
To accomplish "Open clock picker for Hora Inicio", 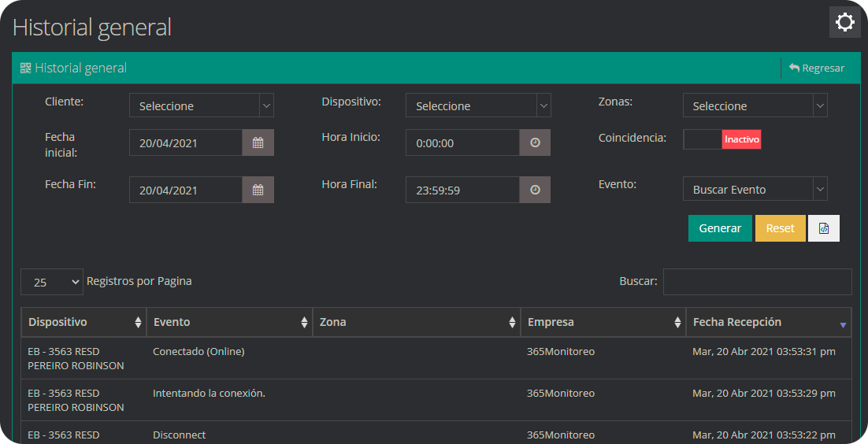I will pos(535,142).
